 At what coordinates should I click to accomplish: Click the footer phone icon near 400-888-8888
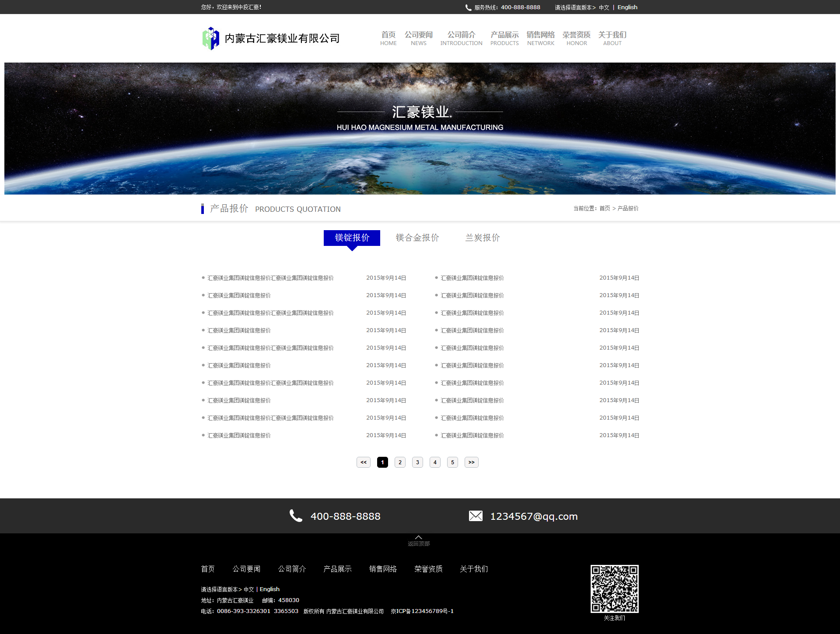click(296, 516)
